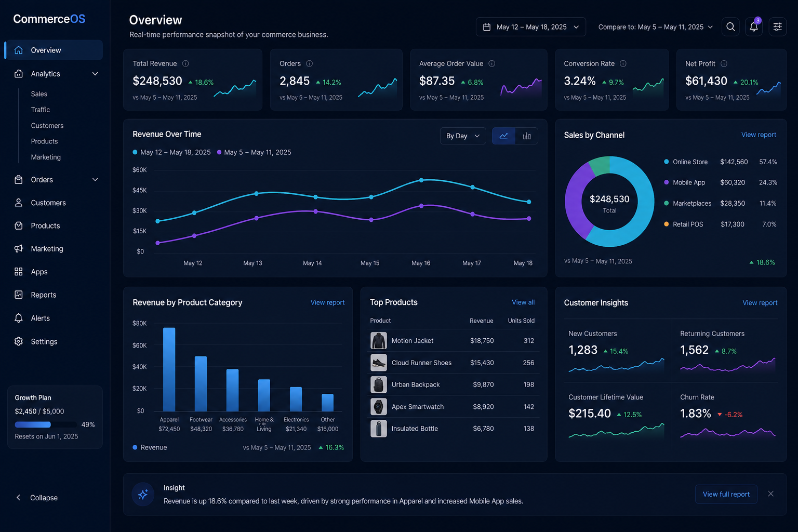Viewport: 798px width, 532px height.
Task: Open the May 12 – May 18 date range dropdown
Action: 530,27
